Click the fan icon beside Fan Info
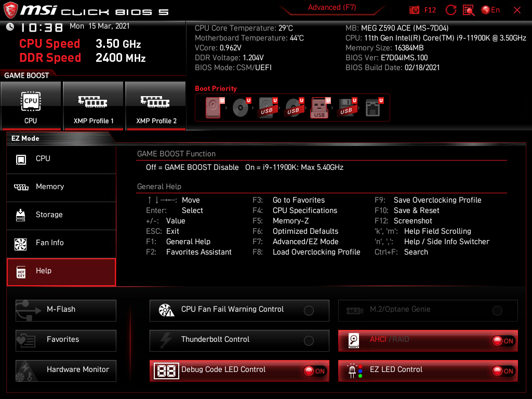The image size is (532, 399). (x=21, y=244)
